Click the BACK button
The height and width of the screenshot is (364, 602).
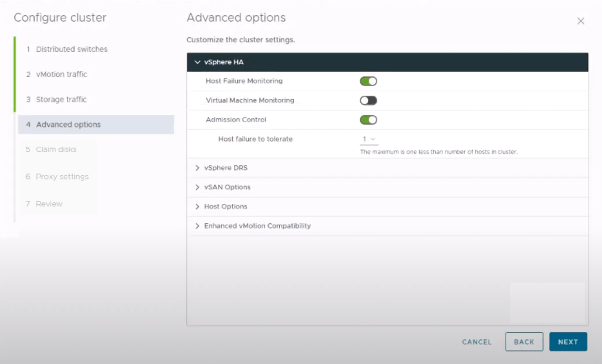coord(524,342)
